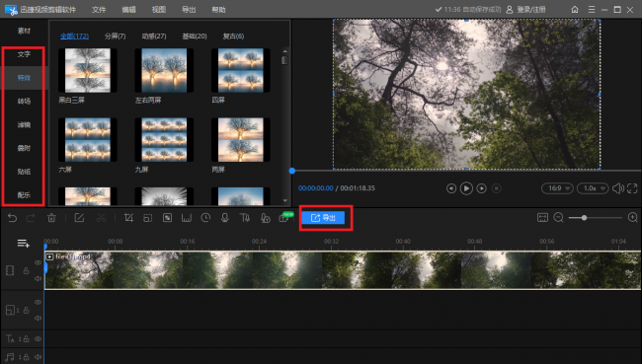Open the login/register user icon
642x364 pixels.
click(x=510, y=10)
